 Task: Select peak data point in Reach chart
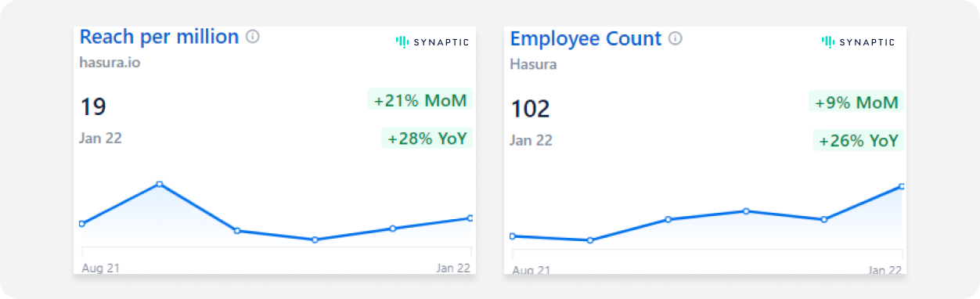pyautogui.click(x=160, y=184)
